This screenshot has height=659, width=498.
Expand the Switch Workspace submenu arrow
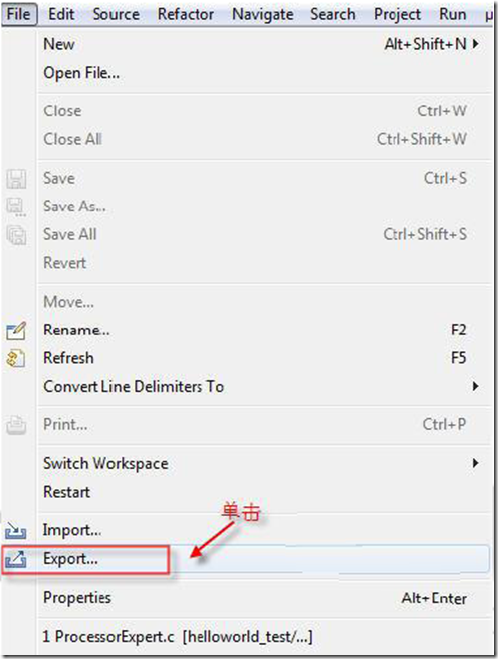click(x=475, y=463)
